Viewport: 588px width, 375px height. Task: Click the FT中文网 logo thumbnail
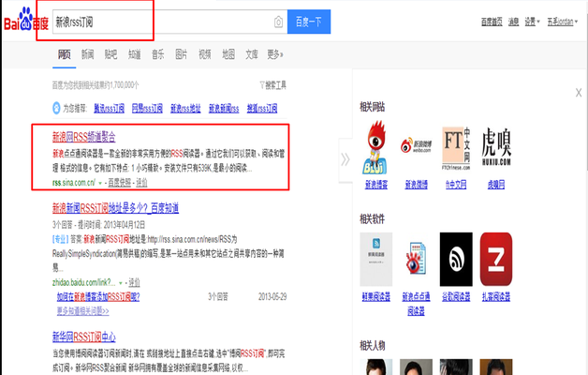(456, 148)
